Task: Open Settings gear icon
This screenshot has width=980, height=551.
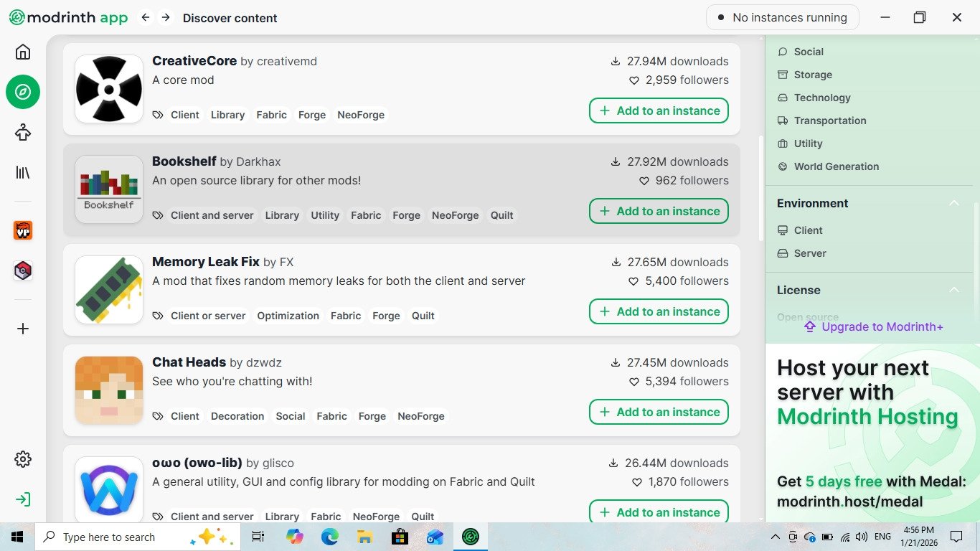Action: pyautogui.click(x=23, y=459)
